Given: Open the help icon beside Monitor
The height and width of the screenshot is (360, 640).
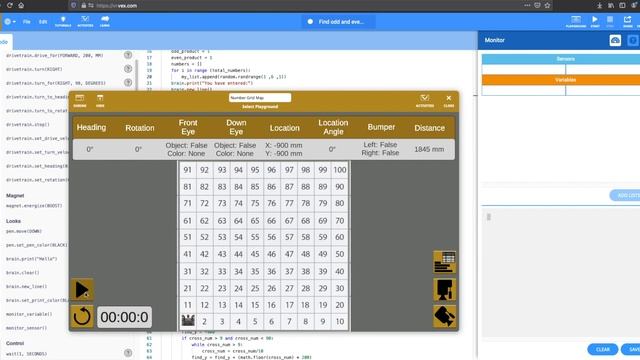Looking at the screenshot, I should pos(633,40).
